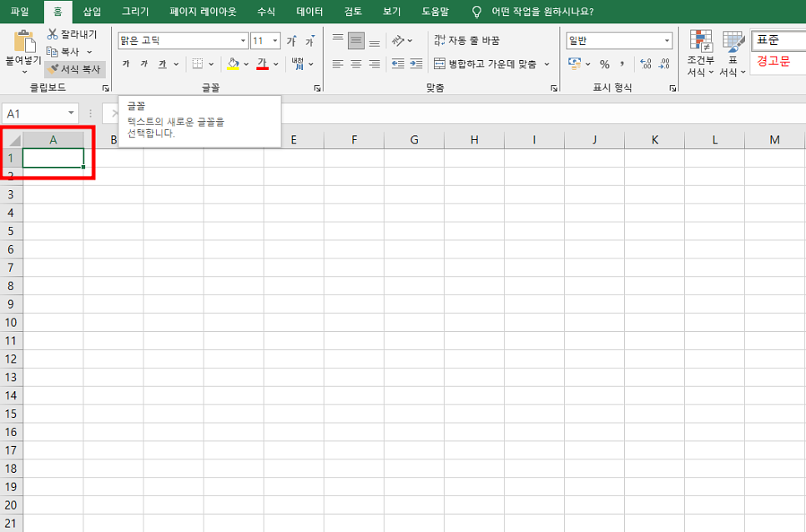The image size is (806, 532).
Task: Open the fill color dropdown arrow
Action: coord(245,64)
